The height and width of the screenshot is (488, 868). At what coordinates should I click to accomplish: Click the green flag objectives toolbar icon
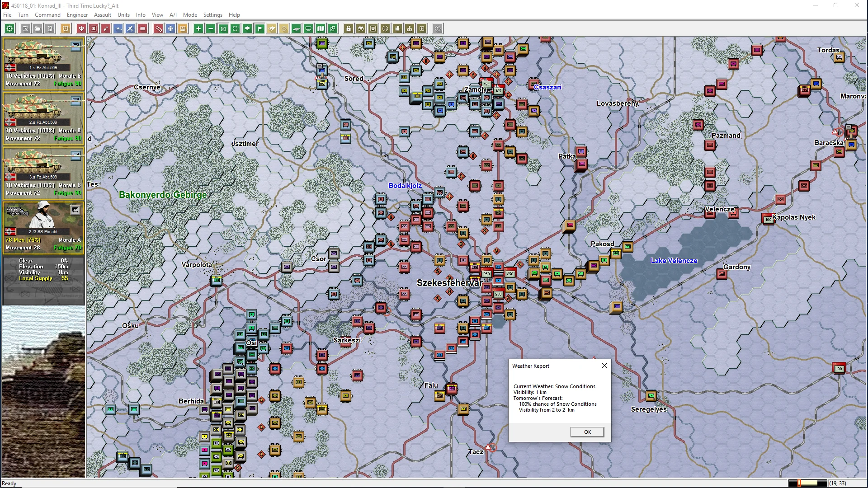tap(259, 29)
